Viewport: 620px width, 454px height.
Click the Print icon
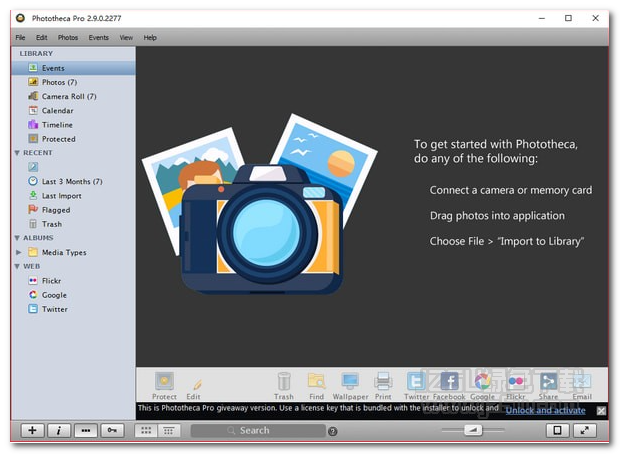tap(383, 381)
